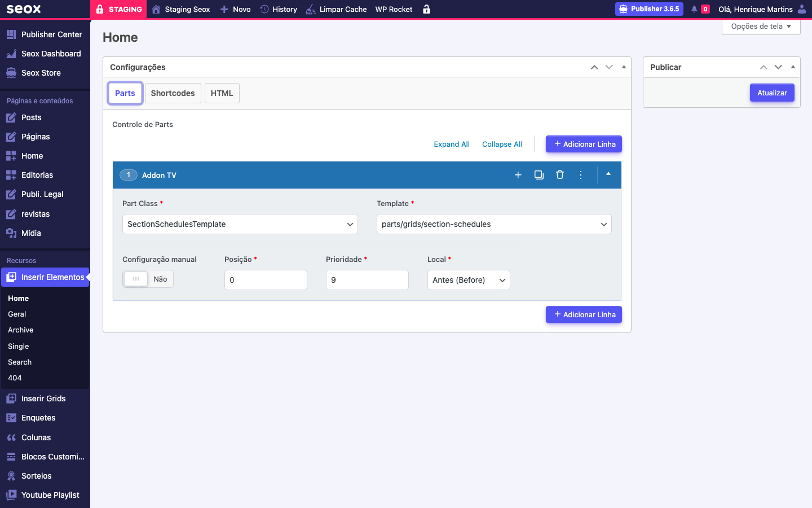Open the Home sidebar menu item with grid icon
This screenshot has width=812, height=508.
(45, 156)
